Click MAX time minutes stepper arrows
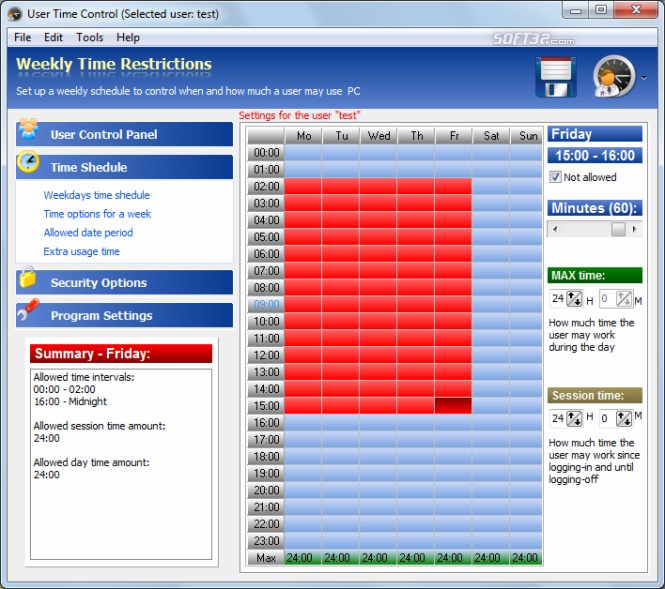Viewport: 665px width, 589px height. click(x=624, y=299)
